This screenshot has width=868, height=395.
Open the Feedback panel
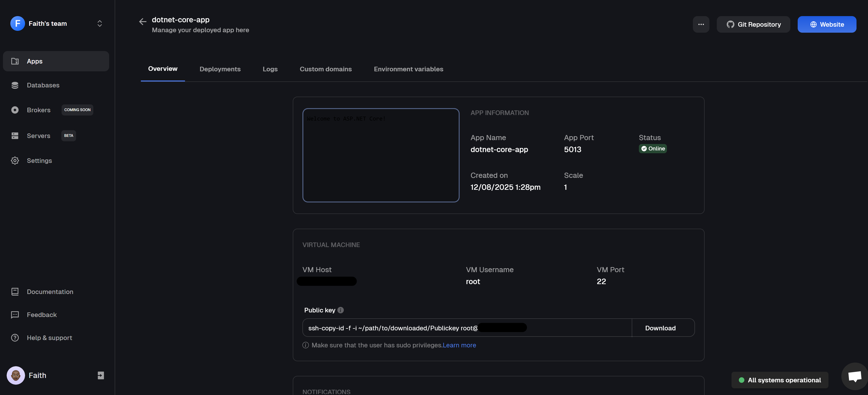click(41, 314)
